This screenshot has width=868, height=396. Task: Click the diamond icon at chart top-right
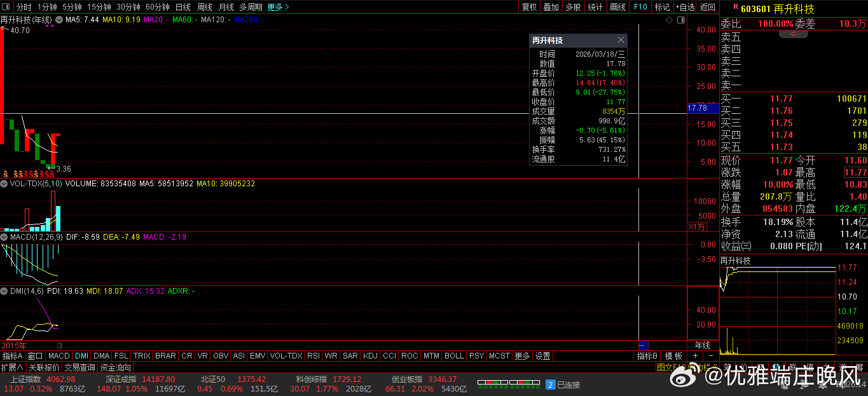[670, 20]
